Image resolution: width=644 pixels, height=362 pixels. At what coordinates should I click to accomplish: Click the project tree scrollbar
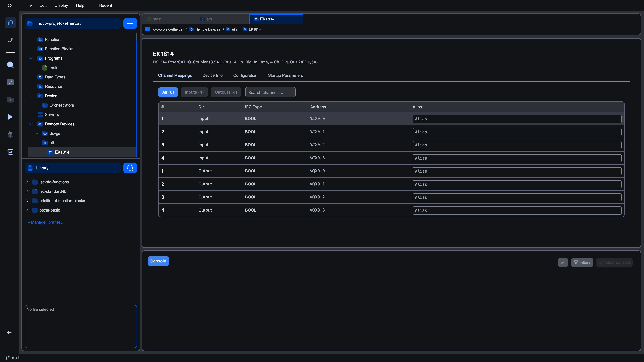tap(136, 95)
